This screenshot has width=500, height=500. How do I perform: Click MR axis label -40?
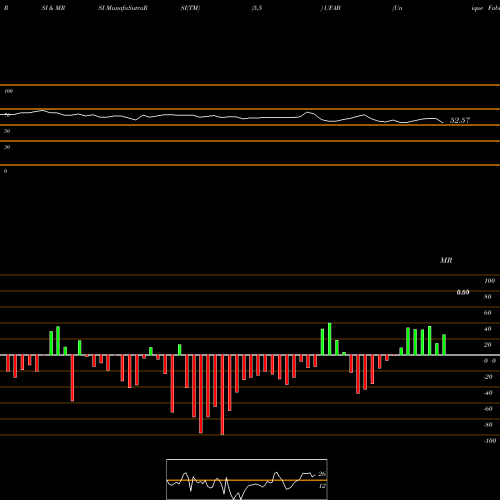click(488, 393)
